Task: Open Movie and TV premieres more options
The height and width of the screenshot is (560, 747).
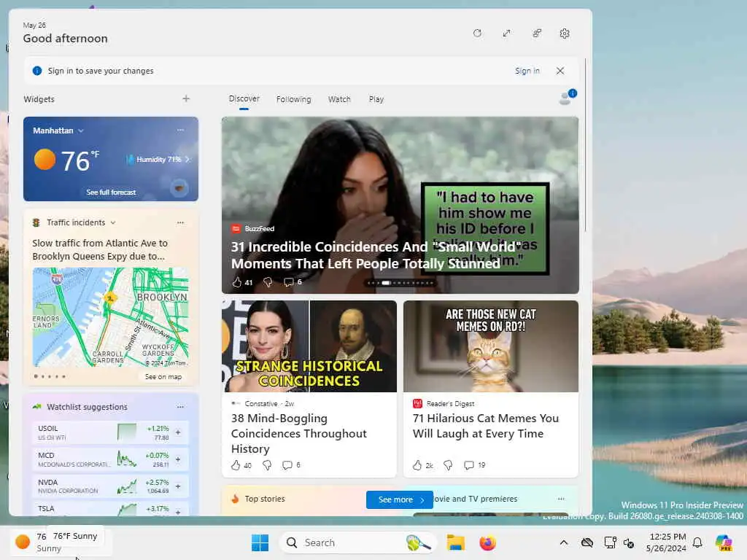Action: click(561, 499)
